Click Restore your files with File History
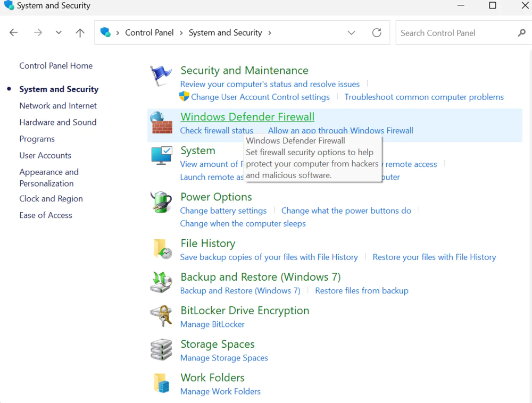The width and height of the screenshot is (532, 403). [434, 257]
